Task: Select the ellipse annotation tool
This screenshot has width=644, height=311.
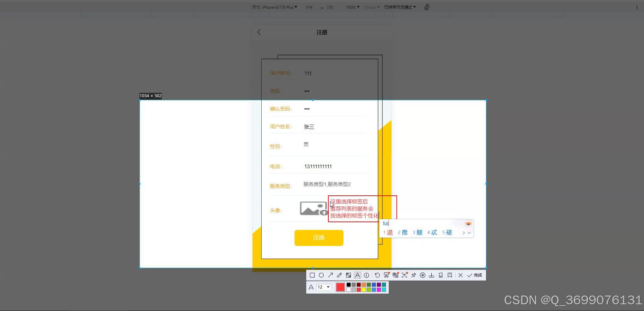Action: tap(321, 275)
